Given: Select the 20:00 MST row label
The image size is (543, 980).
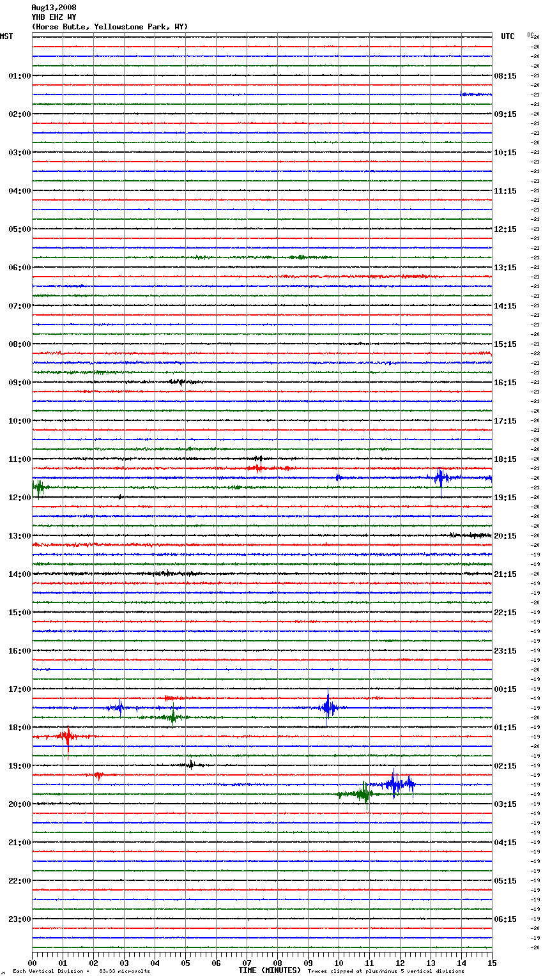Looking at the screenshot, I should [19, 804].
